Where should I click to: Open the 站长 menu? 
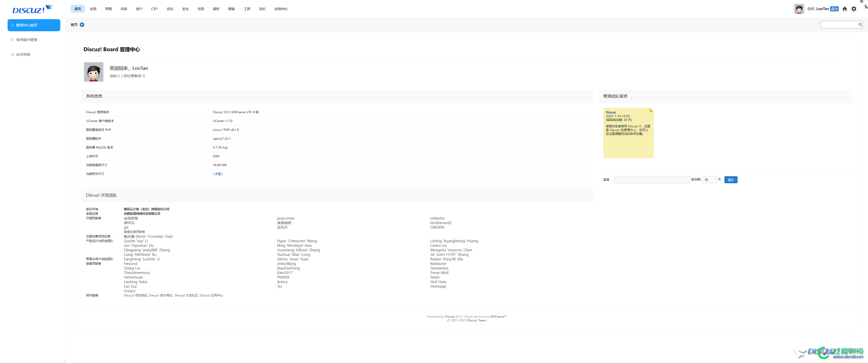point(262,9)
